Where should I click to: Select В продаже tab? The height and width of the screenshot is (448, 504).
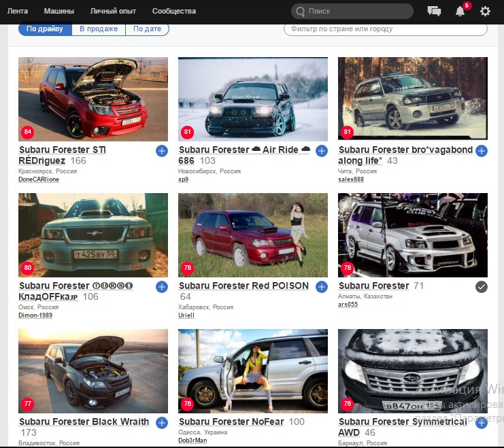tap(99, 29)
